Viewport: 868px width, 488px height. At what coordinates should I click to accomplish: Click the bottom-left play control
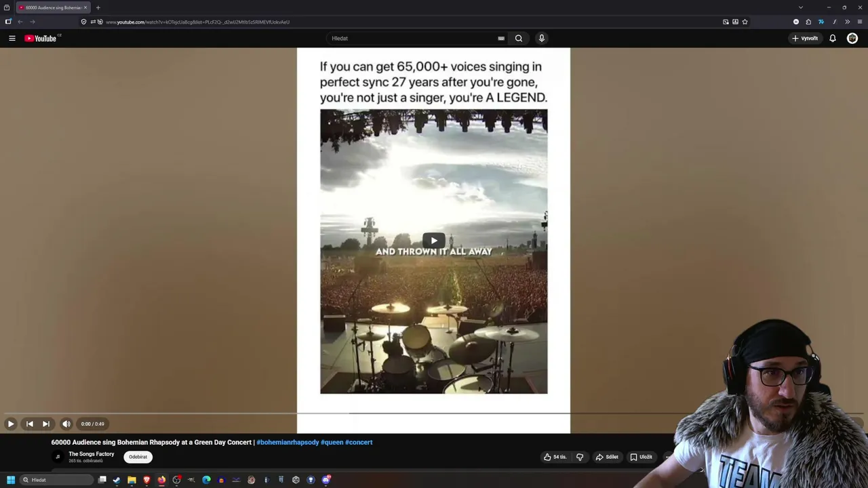pos(11,424)
